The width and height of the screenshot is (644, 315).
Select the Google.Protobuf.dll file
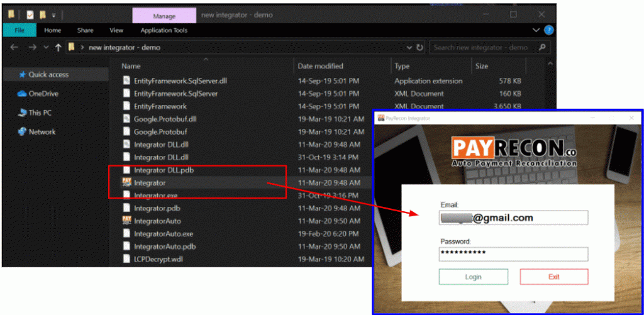[165, 119]
